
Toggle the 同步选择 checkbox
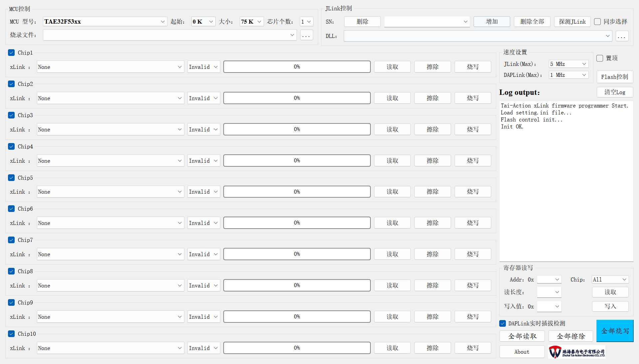click(x=597, y=22)
